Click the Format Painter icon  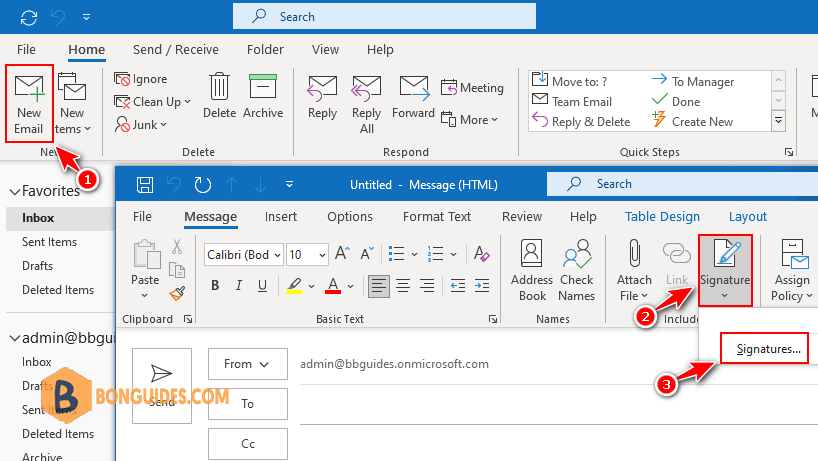click(x=177, y=294)
